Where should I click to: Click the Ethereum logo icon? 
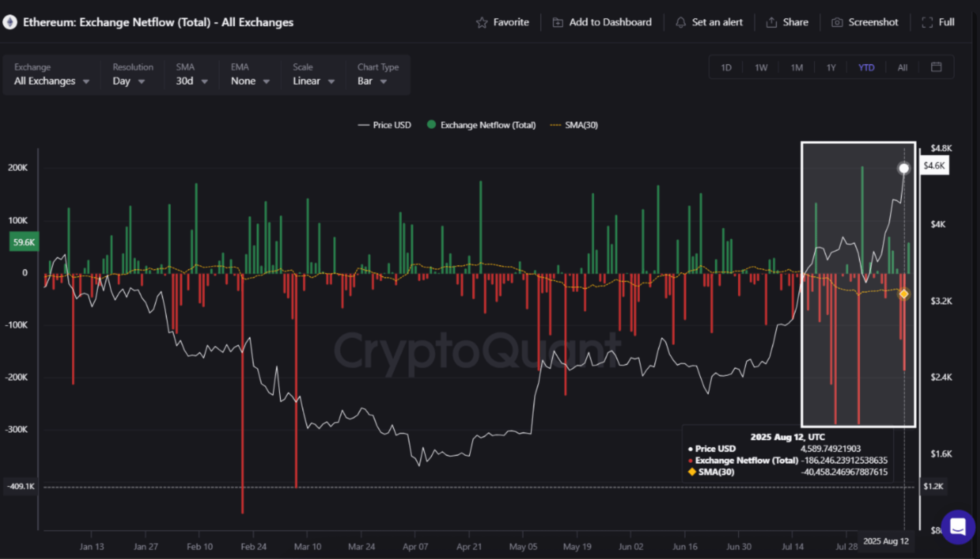coord(9,22)
